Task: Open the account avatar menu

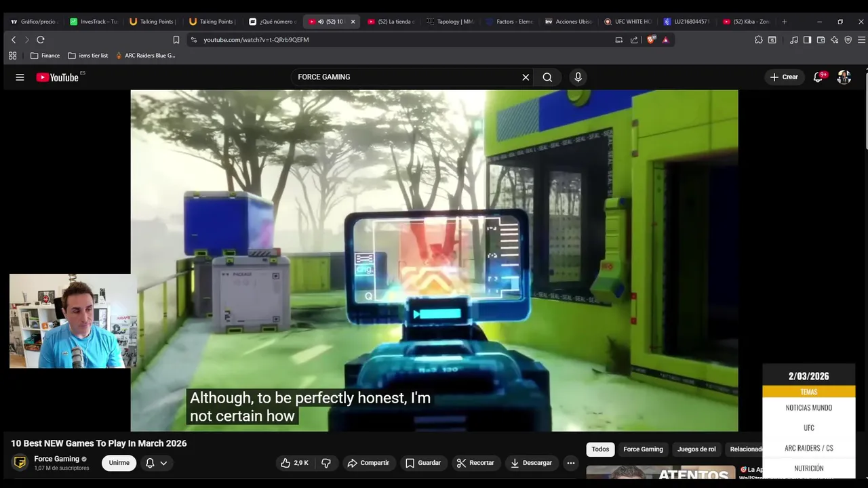Action: 844,77
